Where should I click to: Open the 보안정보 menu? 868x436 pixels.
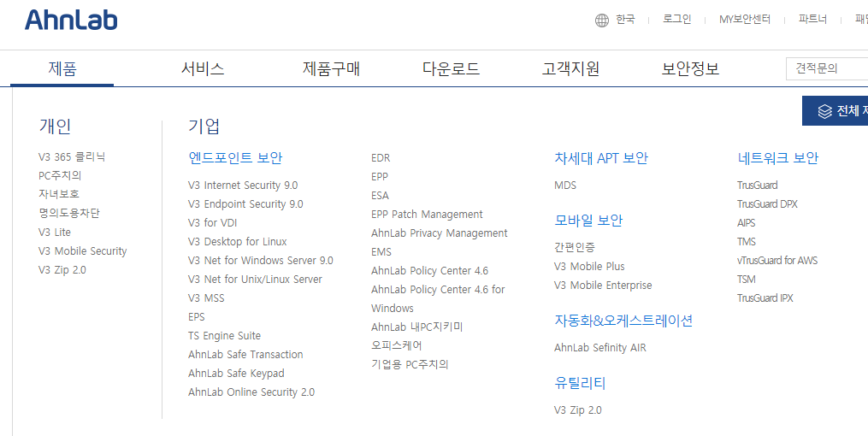click(x=690, y=68)
